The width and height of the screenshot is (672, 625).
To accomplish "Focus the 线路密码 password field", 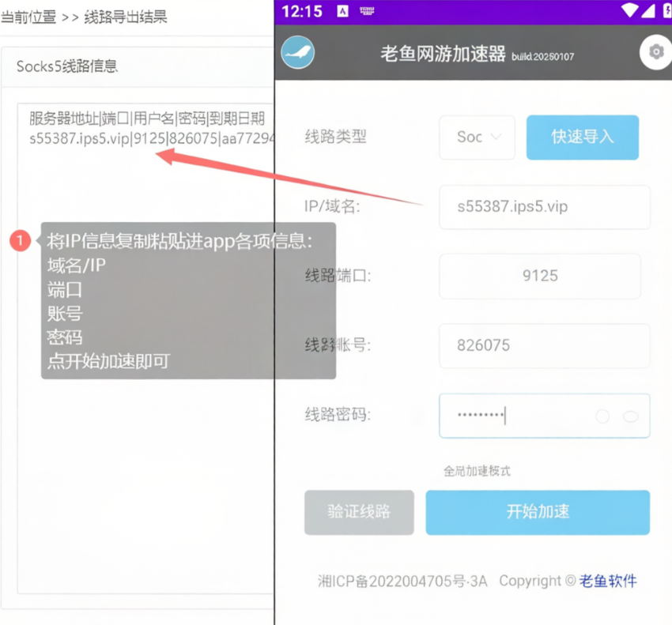I will coord(544,416).
